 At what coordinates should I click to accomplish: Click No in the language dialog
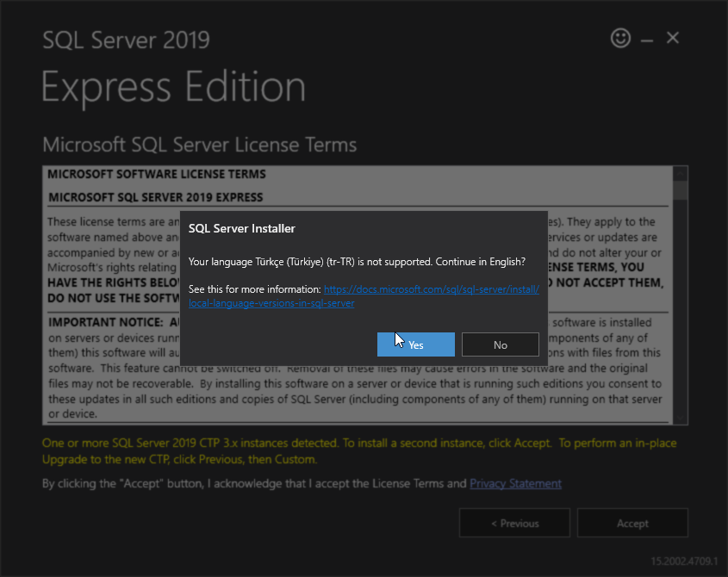point(500,344)
